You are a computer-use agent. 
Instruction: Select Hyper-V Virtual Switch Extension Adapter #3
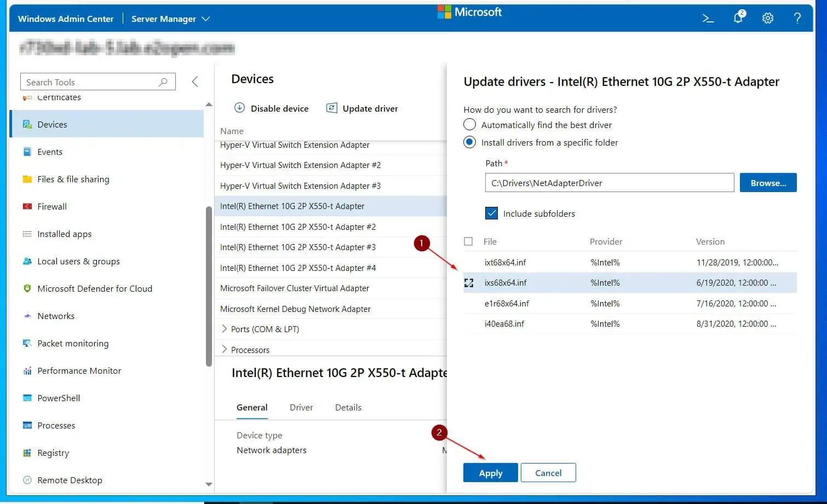point(331,186)
